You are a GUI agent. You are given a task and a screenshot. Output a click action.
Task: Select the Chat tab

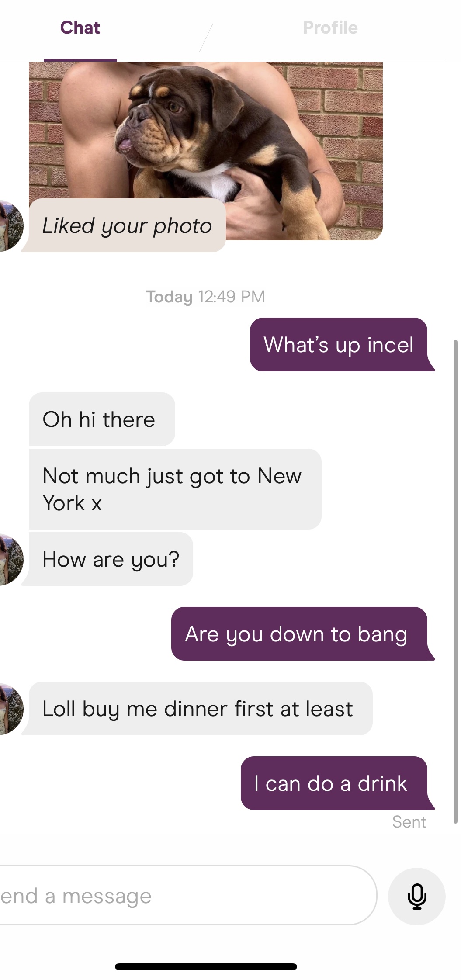click(80, 28)
